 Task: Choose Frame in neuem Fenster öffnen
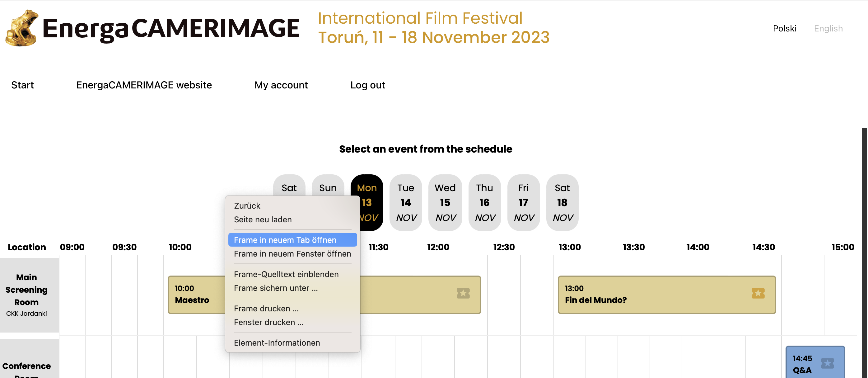tap(292, 253)
